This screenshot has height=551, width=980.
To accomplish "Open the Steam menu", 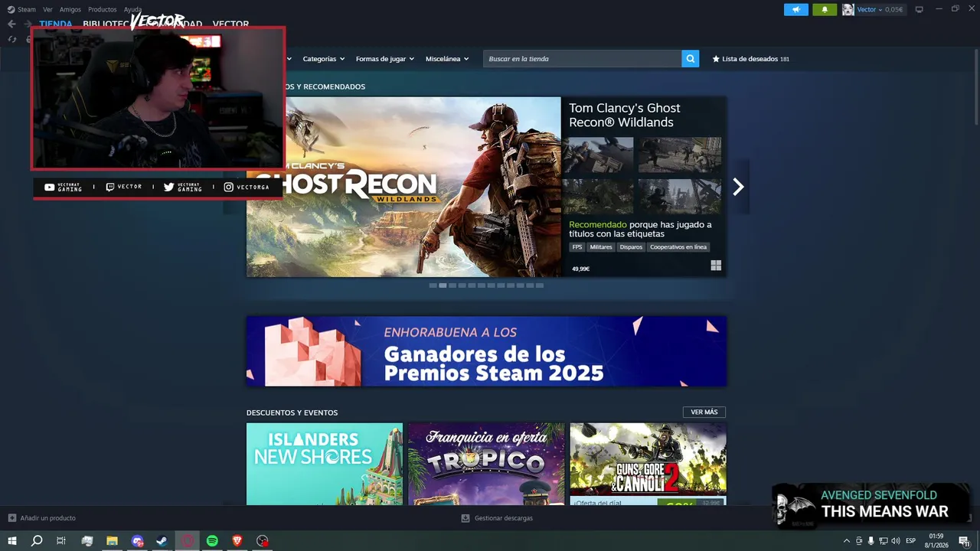I will (27, 9).
